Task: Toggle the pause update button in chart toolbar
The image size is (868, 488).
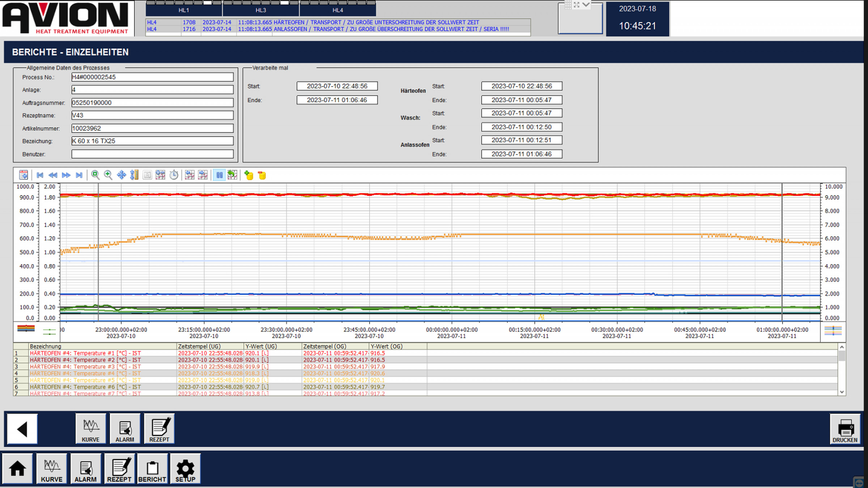Action: tap(219, 175)
